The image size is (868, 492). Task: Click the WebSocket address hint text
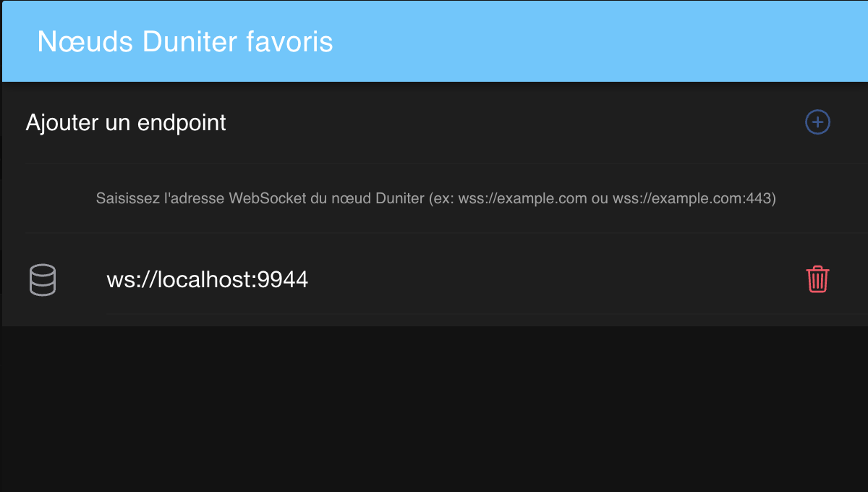(435, 198)
